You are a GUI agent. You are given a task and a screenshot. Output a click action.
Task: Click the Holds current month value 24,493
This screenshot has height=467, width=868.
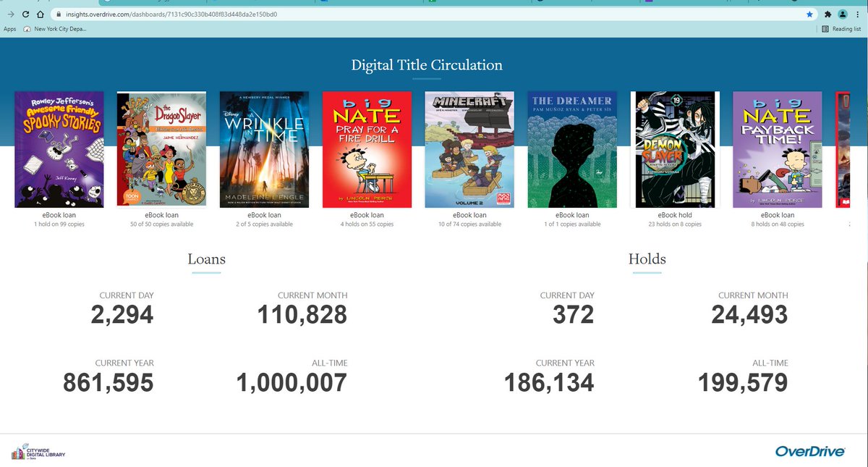pos(749,314)
